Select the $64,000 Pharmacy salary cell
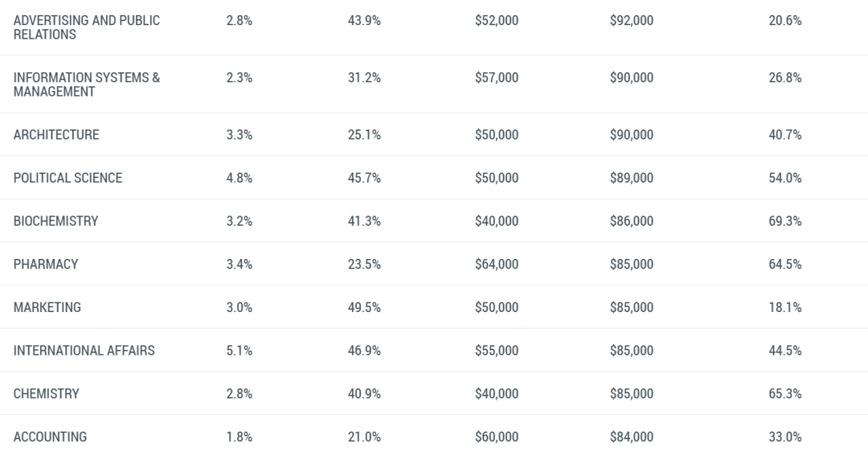This screenshot has height=452, width=868. coord(497,265)
